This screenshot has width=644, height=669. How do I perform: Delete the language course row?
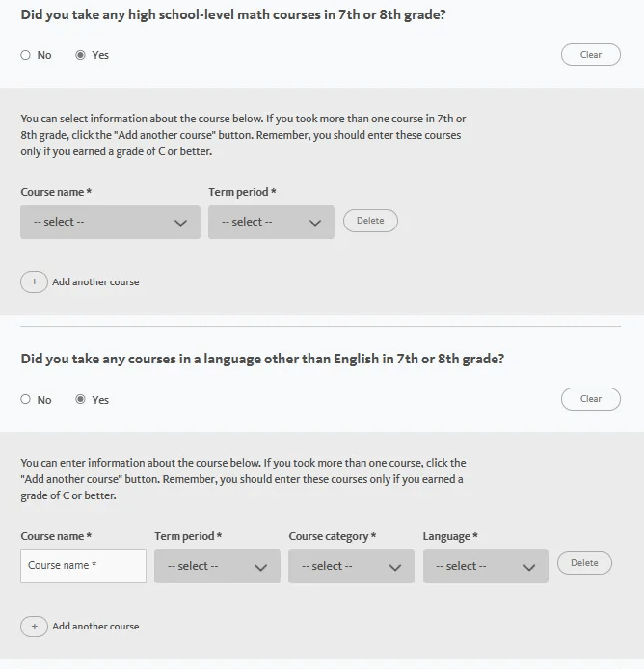point(584,563)
